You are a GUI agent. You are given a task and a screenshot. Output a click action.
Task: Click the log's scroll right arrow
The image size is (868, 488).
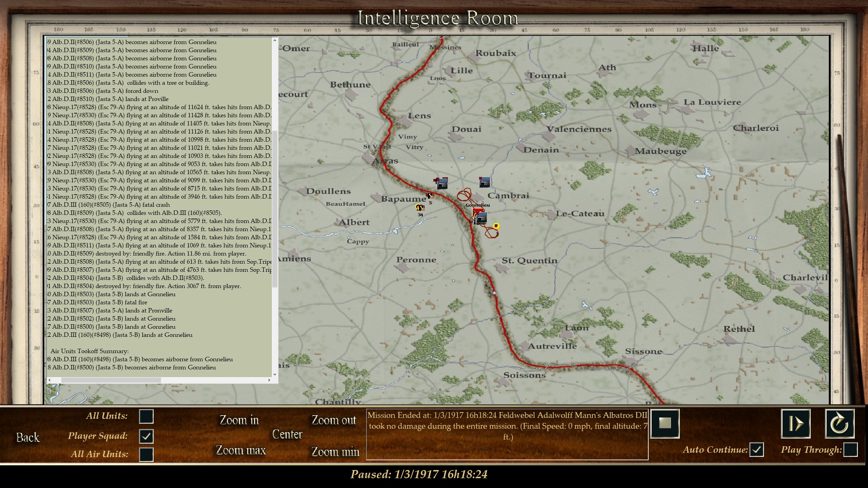coord(269,380)
